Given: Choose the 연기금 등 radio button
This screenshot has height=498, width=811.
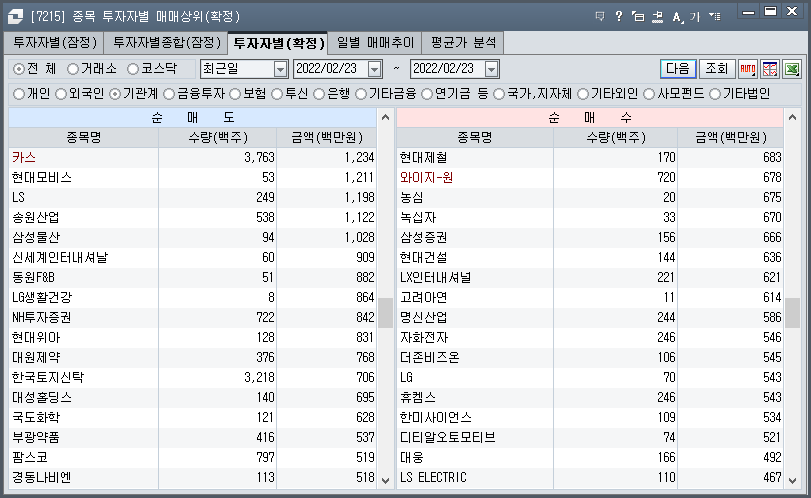Looking at the screenshot, I should click(x=427, y=94).
